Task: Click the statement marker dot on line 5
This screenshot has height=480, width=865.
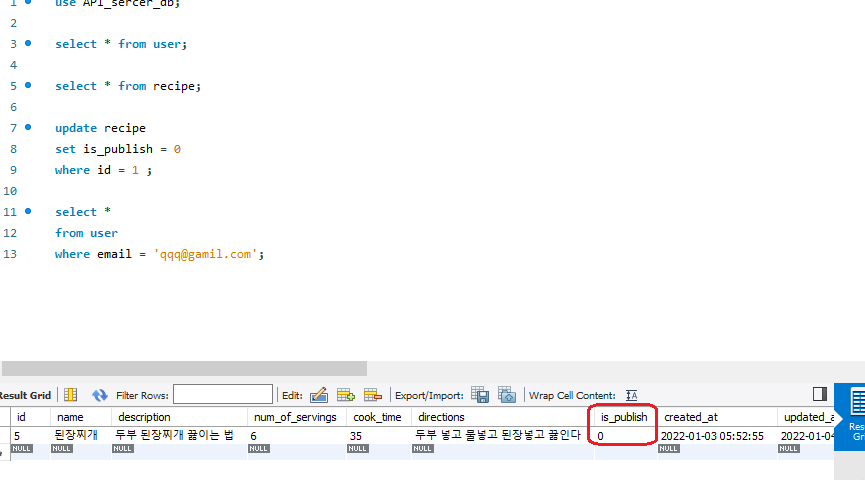Action: (x=28, y=85)
